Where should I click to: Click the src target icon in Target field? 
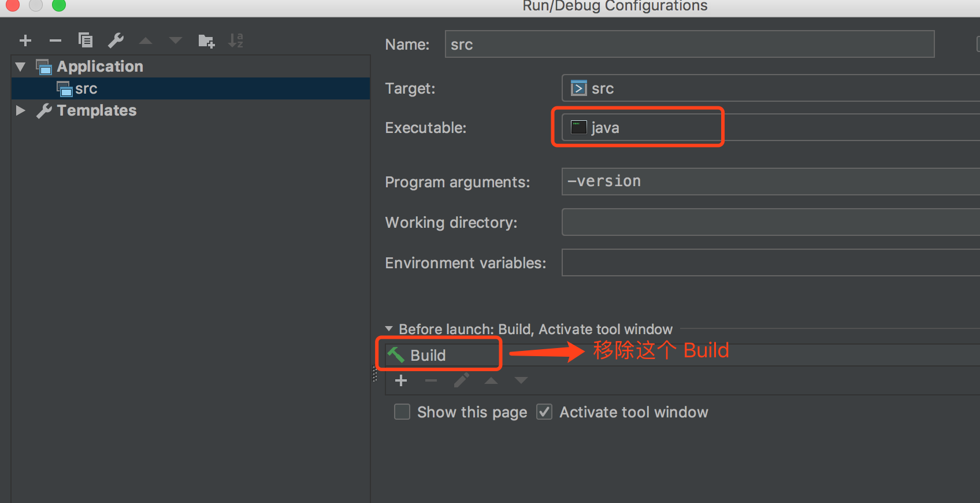point(578,88)
